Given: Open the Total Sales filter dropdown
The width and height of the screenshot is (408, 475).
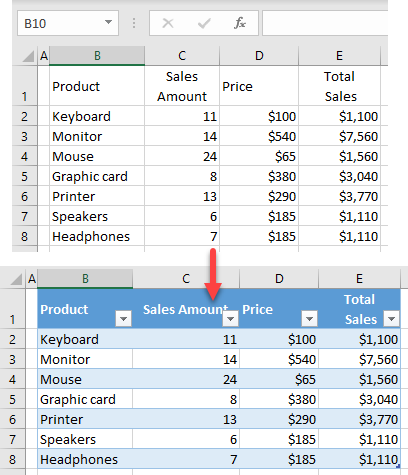Looking at the screenshot, I should (391, 319).
